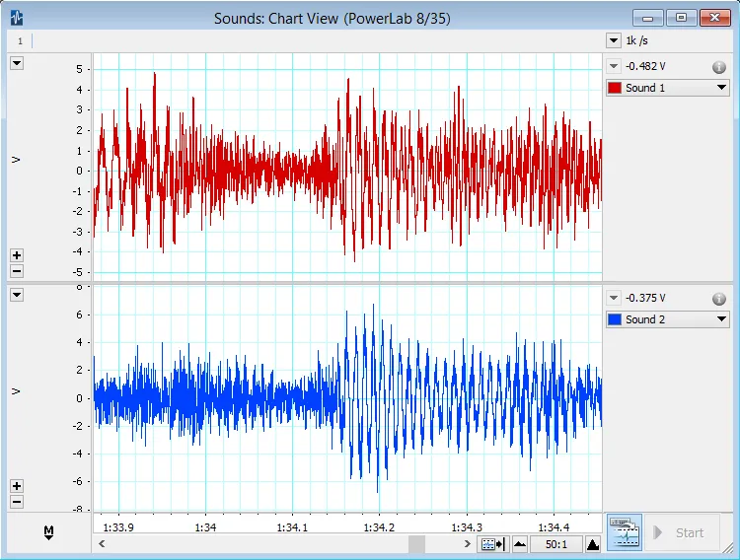Open the Sound 2 channel function dropdown
Viewport: 740px width, 560px height.
(x=721, y=319)
